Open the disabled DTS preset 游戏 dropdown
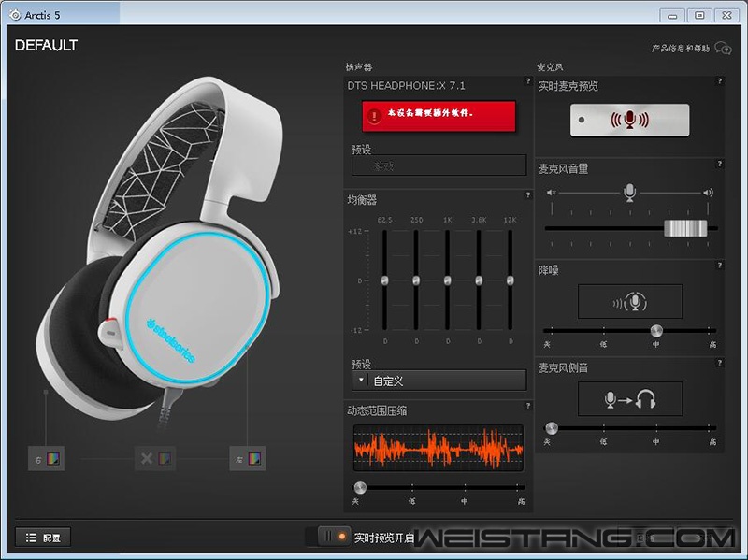The image size is (748, 560). (x=439, y=165)
